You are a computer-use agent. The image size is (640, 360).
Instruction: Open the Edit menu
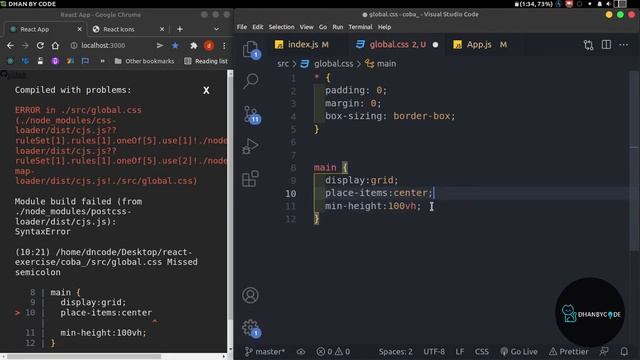(258, 27)
